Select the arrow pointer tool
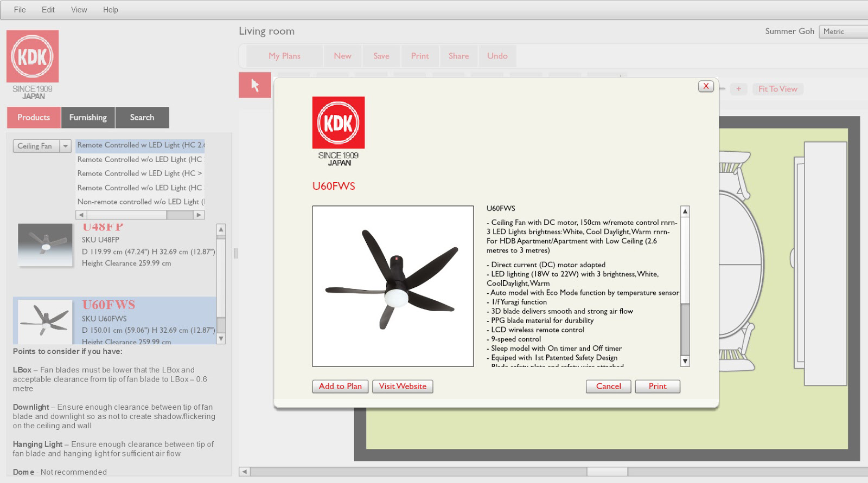The height and width of the screenshot is (483, 868). 255,85
